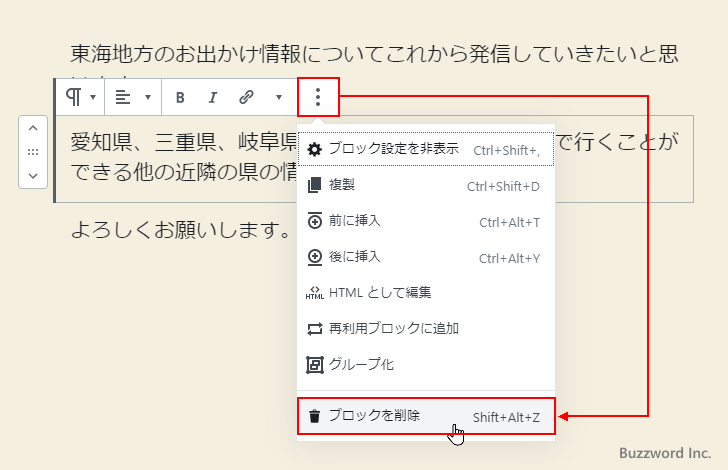Click the trash icon in delete row

315,416
